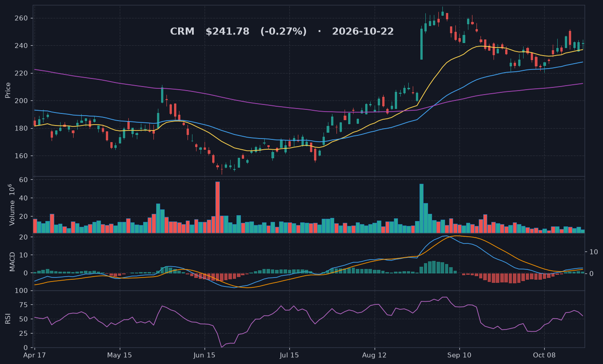Click the RSI axis label

click(x=8, y=319)
